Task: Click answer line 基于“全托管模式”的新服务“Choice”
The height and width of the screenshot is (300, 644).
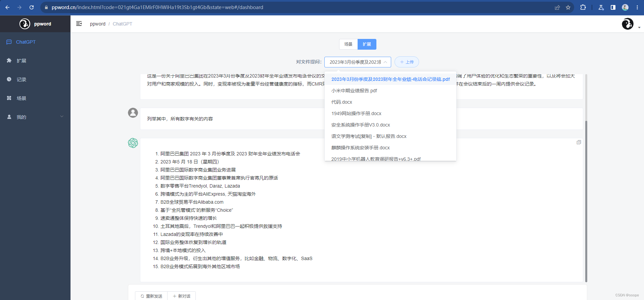Action: coord(197,210)
